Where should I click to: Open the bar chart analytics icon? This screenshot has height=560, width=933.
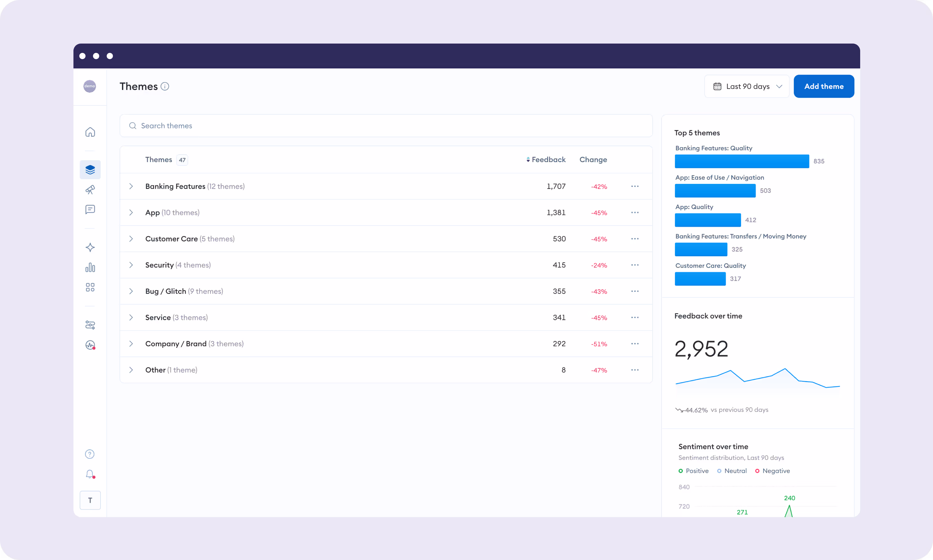tap(90, 268)
